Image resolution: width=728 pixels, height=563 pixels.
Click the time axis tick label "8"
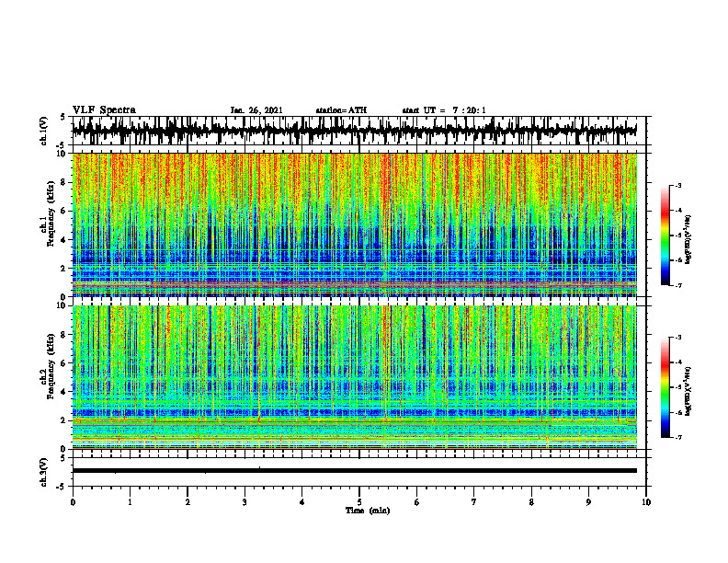(x=531, y=502)
